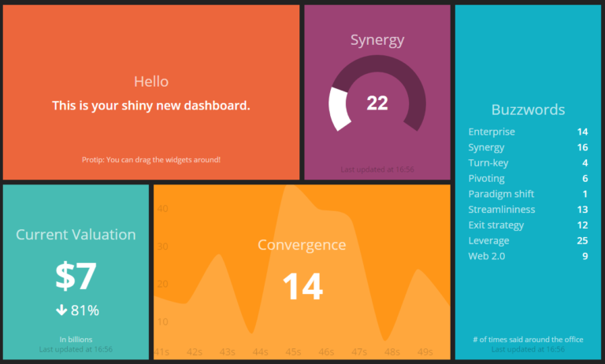Click the Hello widget title

tap(150, 81)
